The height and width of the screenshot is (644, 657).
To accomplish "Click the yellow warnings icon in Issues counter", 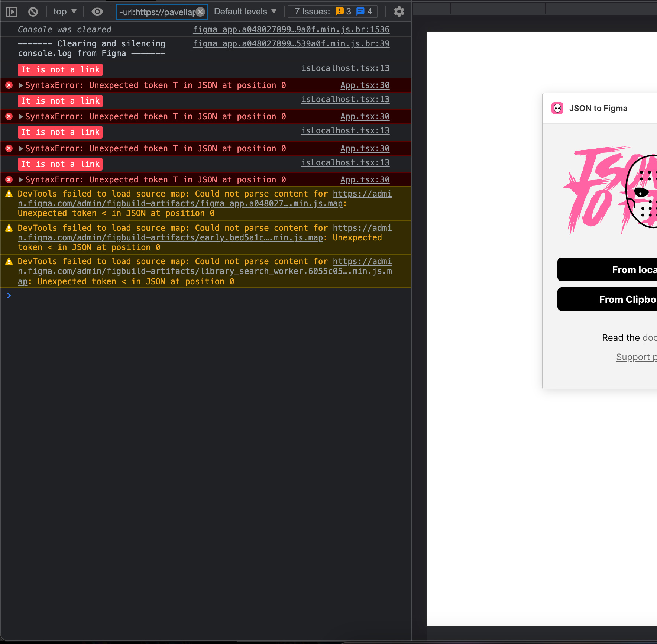I will coord(339,11).
